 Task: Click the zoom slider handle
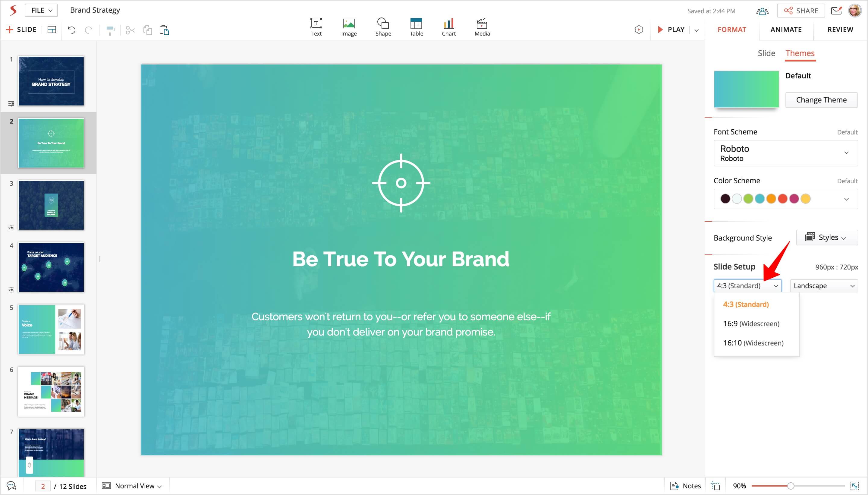(x=791, y=486)
